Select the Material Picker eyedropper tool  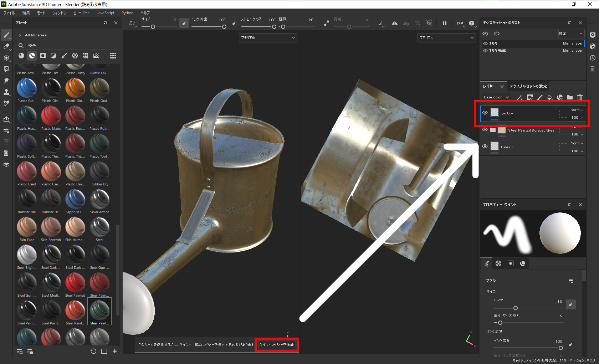(6, 103)
